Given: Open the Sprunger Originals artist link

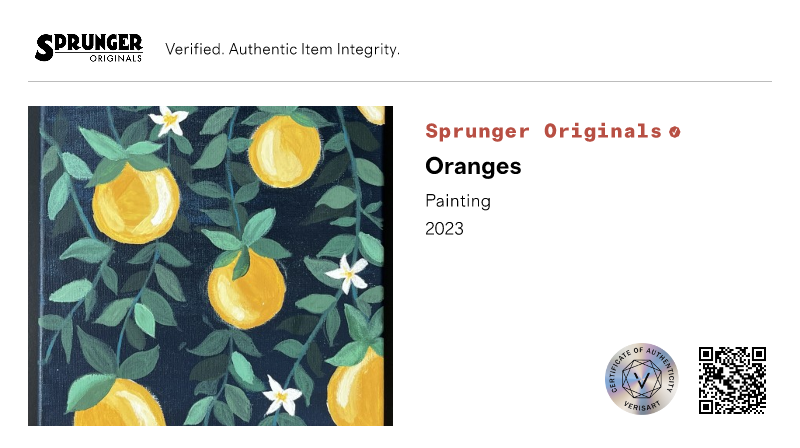Looking at the screenshot, I should pos(543,131).
